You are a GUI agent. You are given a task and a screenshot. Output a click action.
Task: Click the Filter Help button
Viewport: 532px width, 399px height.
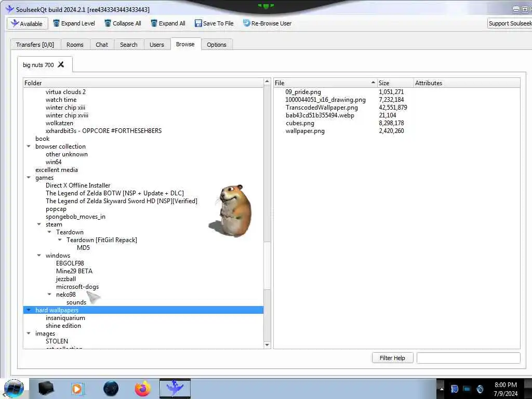[x=393, y=358]
